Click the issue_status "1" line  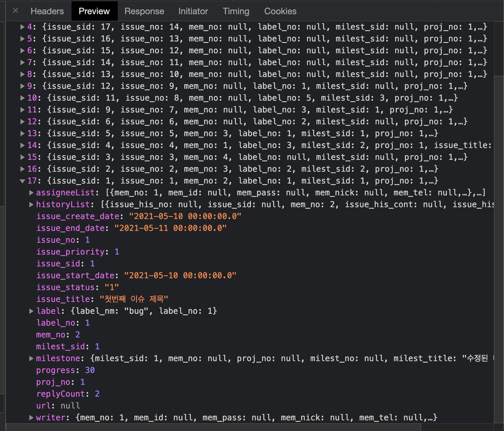[77, 287]
